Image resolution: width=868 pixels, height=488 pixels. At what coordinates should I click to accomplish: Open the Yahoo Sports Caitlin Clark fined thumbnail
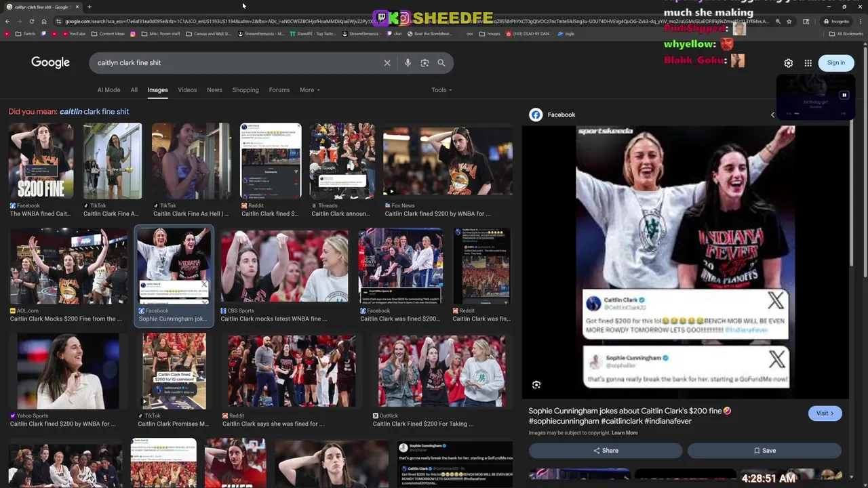(x=68, y=371)
